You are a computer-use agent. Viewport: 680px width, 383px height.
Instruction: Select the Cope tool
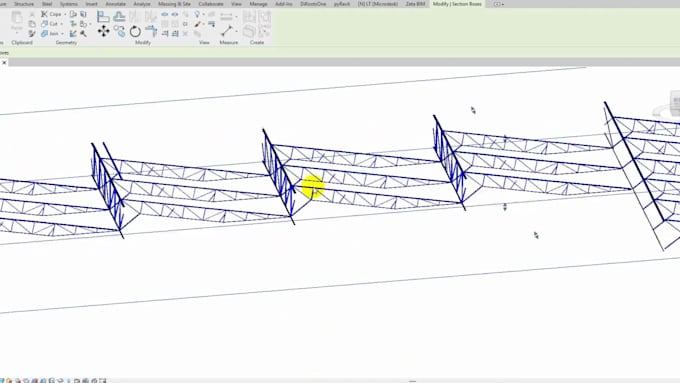(52, 14)
